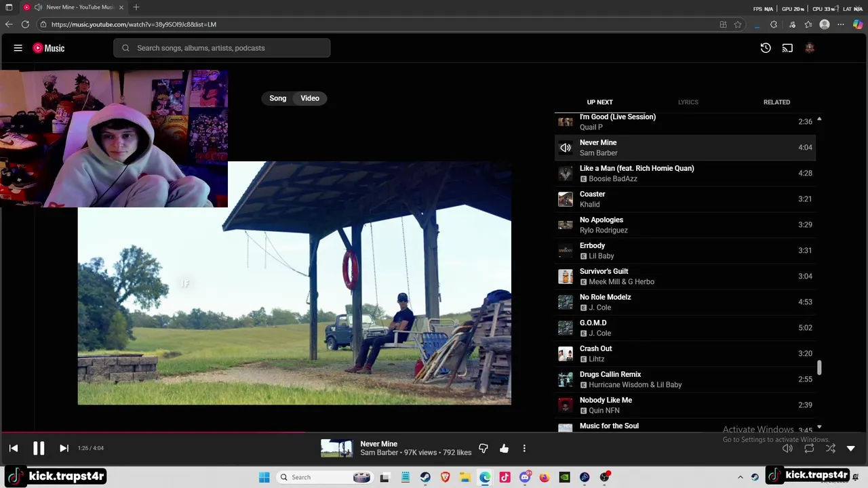Screen dimensions: 868x488
Task: Click the YouTube Music logo
Action: point(49,48)
